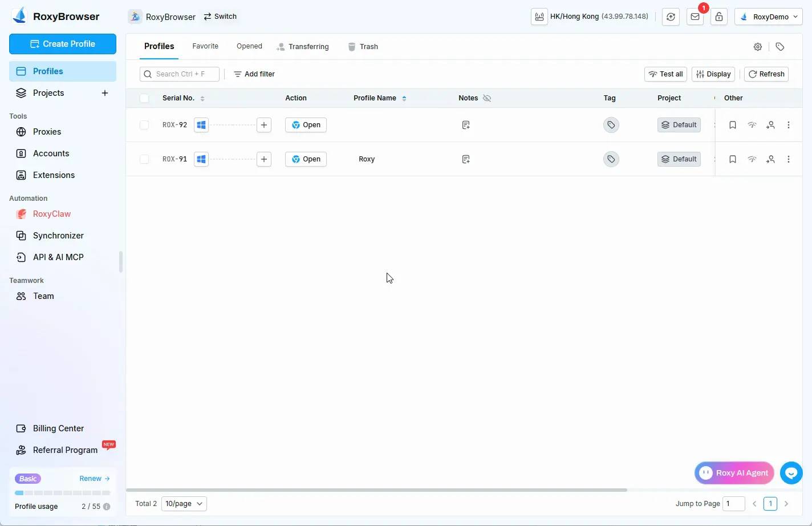Open the ROX-92 browser profile
Viewport: 812px width, 526px height.
(x=306, y=125)
